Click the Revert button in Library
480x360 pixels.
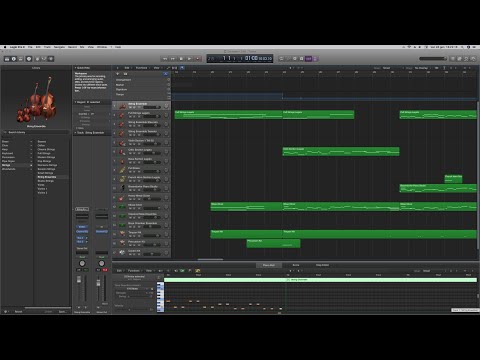[x=19, y=311]
